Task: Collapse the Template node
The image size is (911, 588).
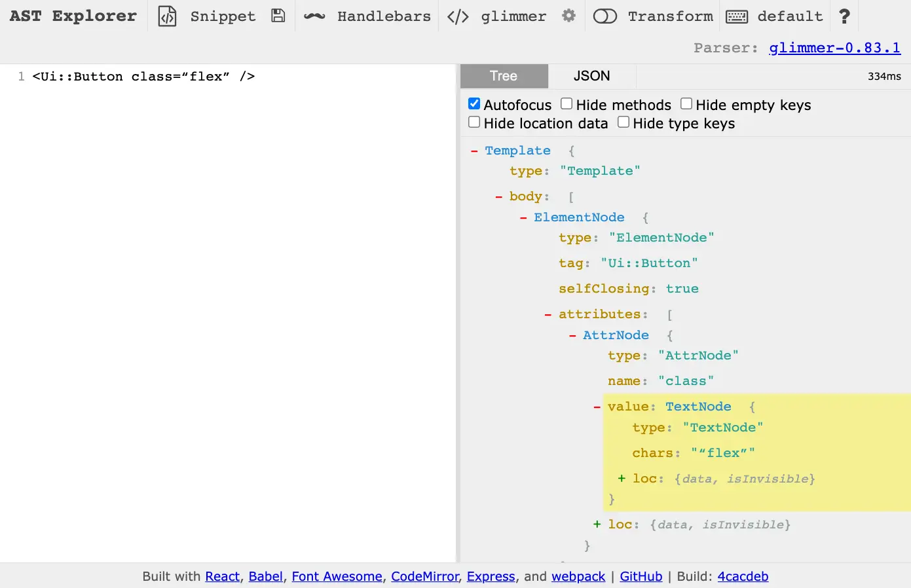Action: click(474, 151)
